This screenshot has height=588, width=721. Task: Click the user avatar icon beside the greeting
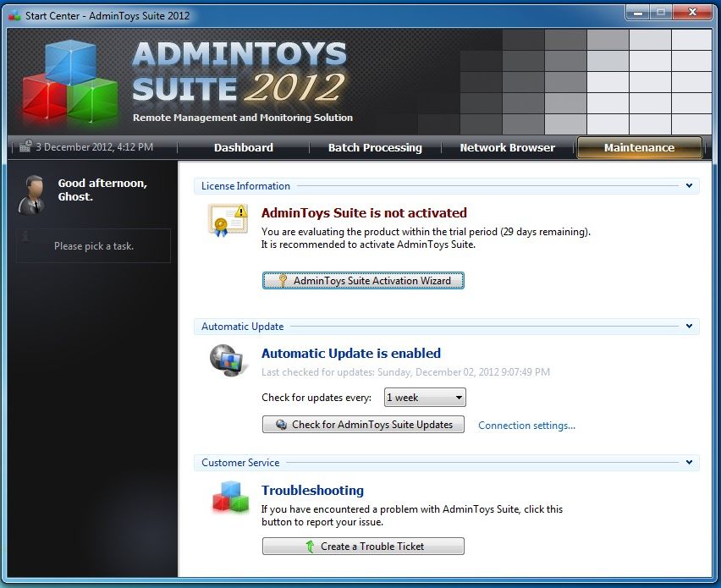pos(31,195)
